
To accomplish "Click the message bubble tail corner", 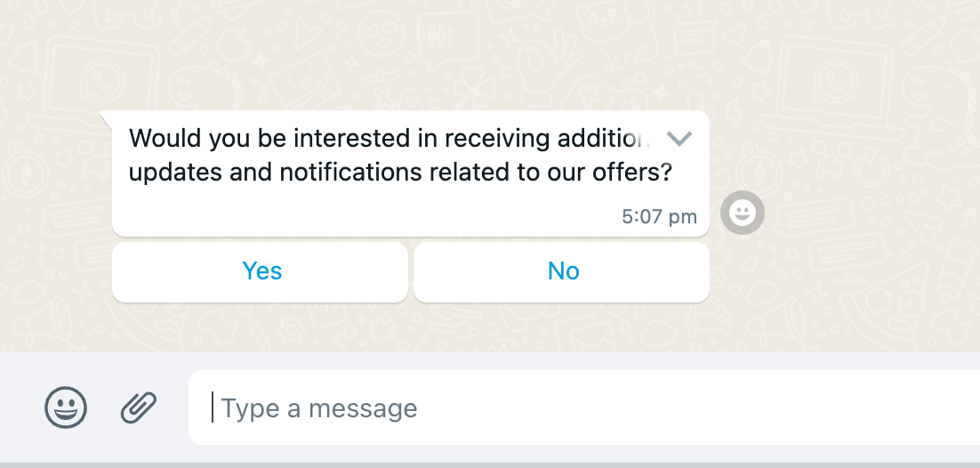I will pos(106,118).
